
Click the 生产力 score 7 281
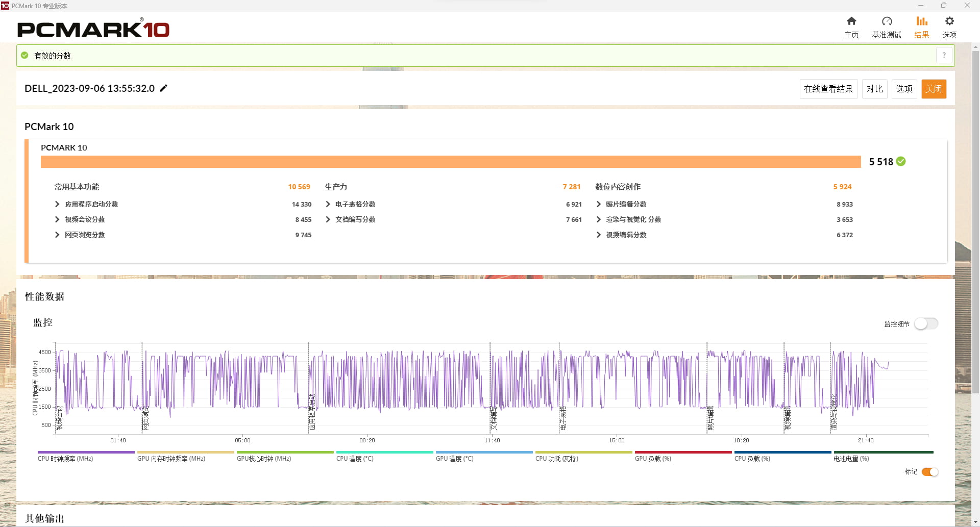coord(571,187)
